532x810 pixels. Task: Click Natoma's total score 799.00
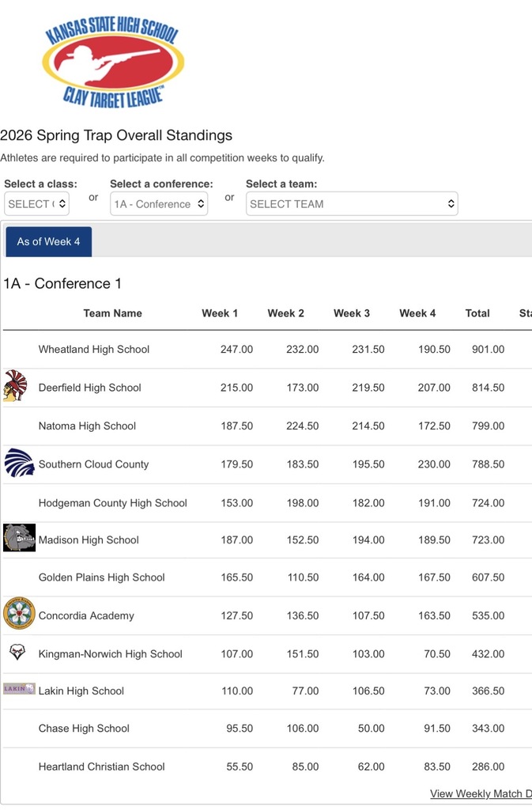(x=489, y=426)
